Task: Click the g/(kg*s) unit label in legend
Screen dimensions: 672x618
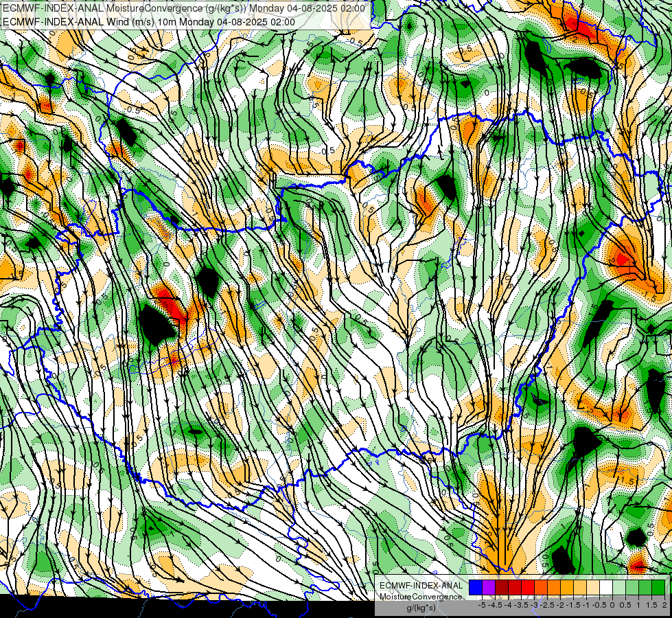Action: 421,608
